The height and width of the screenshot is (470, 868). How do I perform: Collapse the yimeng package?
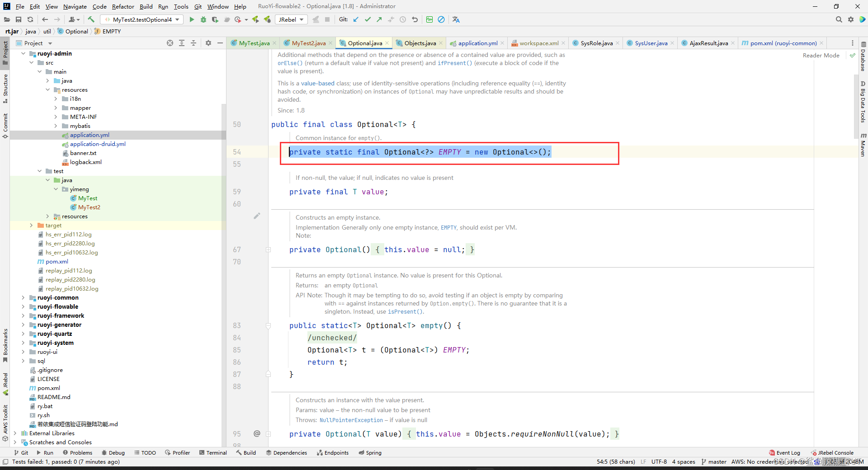pos(56,189)
